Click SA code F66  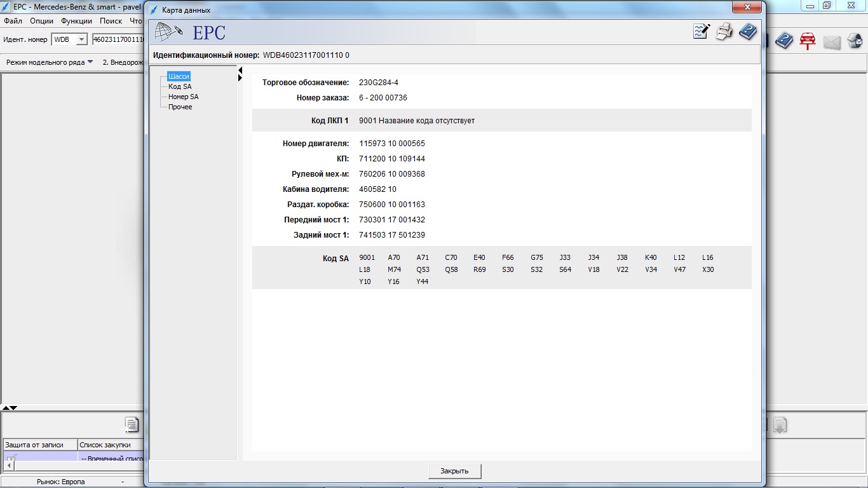click(508, 257)
